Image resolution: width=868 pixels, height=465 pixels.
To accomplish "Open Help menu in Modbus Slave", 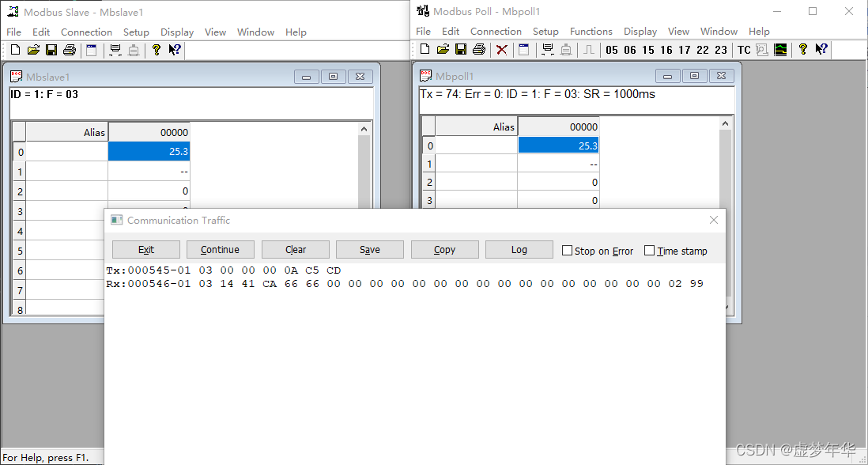I will click(x=296, y=32).
